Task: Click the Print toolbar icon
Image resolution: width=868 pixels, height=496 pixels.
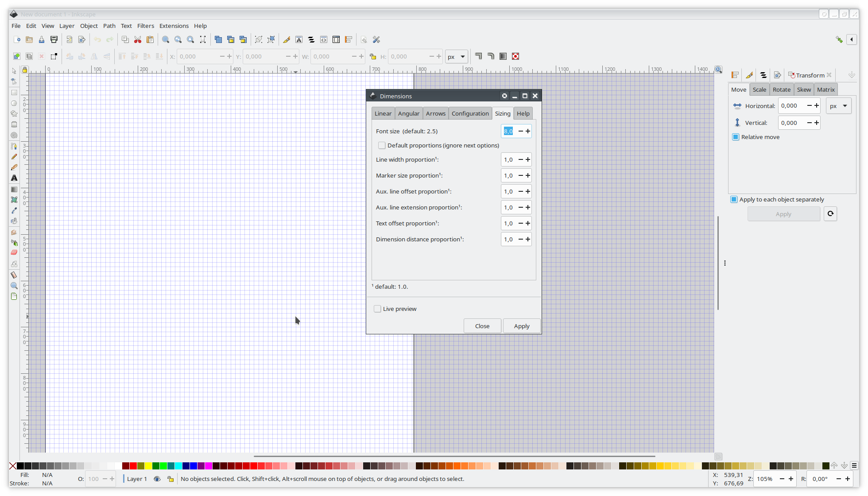Action: pyautogui.click(x=54, y=40)
